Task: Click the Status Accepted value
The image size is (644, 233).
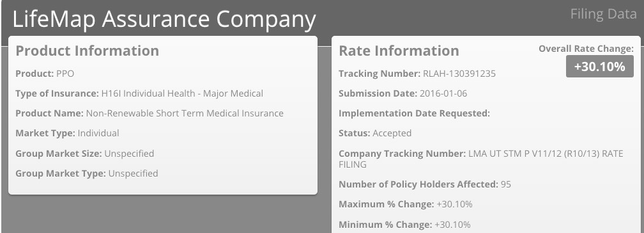Action: coord(392,133)
